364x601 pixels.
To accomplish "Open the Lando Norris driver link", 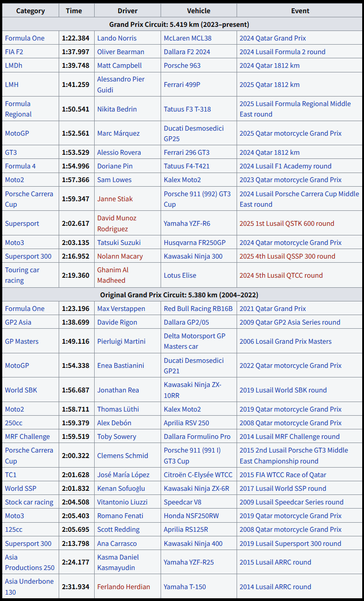I will (x=116, y=38).
